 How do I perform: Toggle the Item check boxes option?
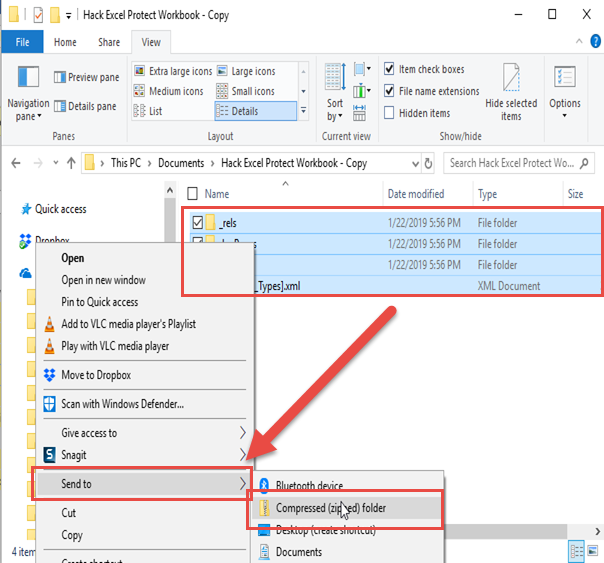coord(390,70)
